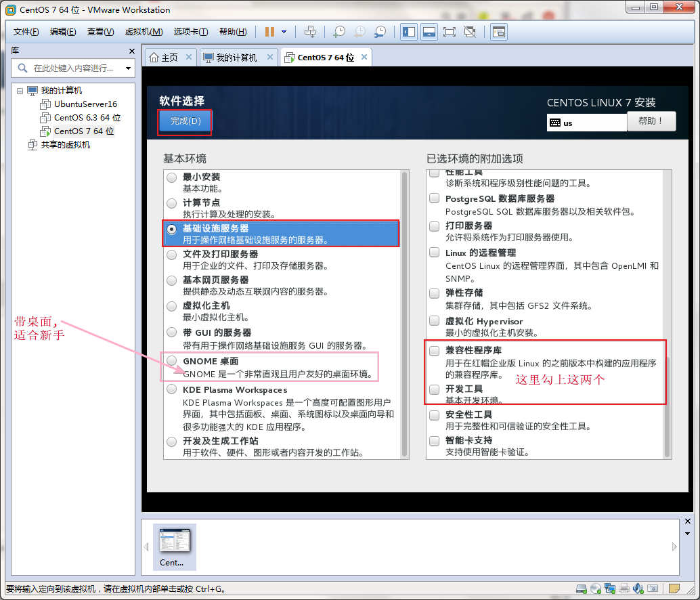
Task: Toggle the thumbnail bar view icon
Action: point(429,32)
